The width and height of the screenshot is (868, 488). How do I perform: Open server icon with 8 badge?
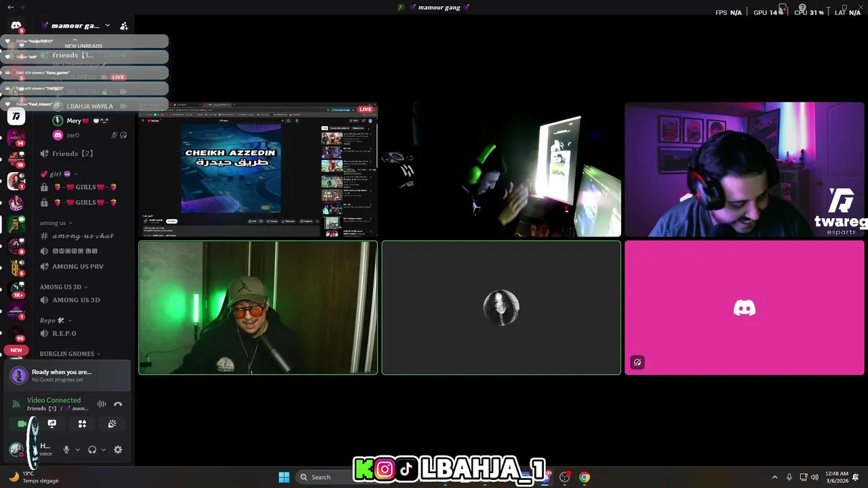click(16, 246)
